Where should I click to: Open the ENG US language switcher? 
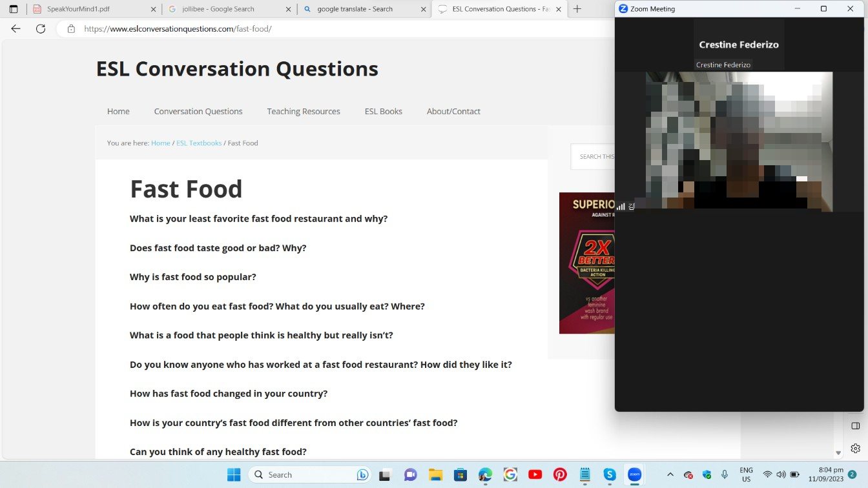(747, 474)
